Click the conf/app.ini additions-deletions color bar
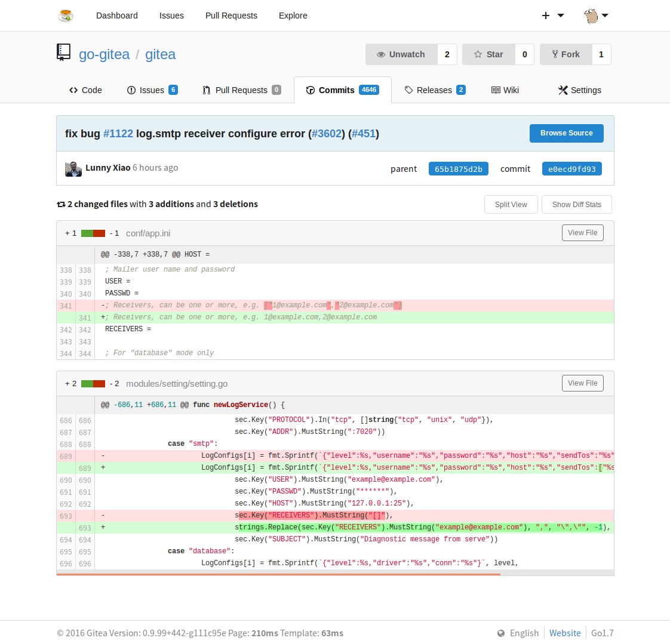The image size is (670, 644). pyautogui.click(x=93, y=233)
